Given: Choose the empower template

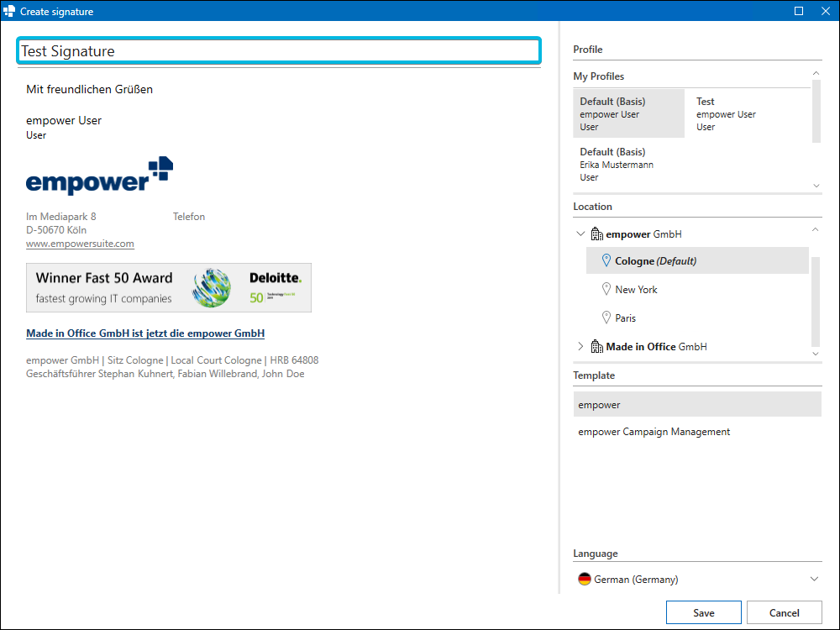Looking at the screenshot, I should pos(697,405).
